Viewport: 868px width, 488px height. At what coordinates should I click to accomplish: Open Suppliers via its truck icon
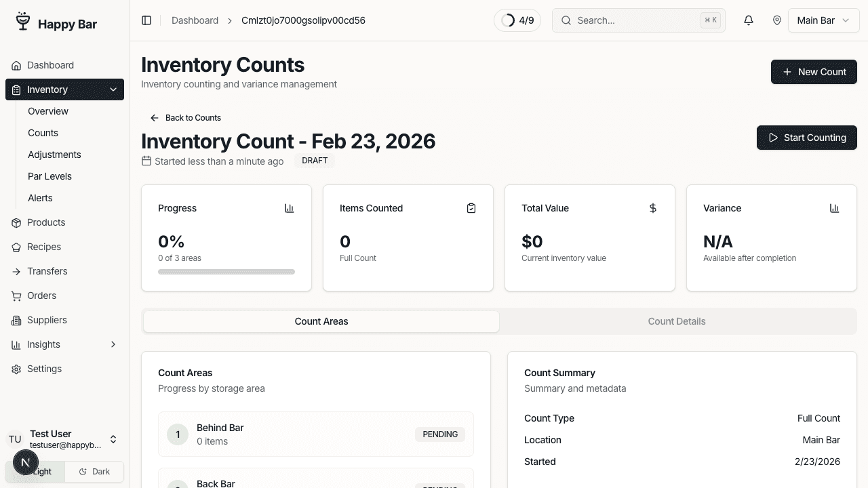(15, 320)
